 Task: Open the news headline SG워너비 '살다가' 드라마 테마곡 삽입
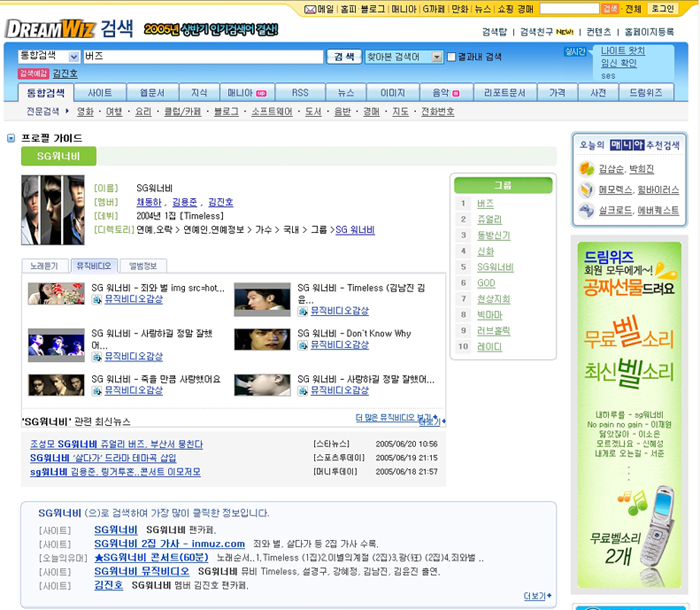(103, 458)
